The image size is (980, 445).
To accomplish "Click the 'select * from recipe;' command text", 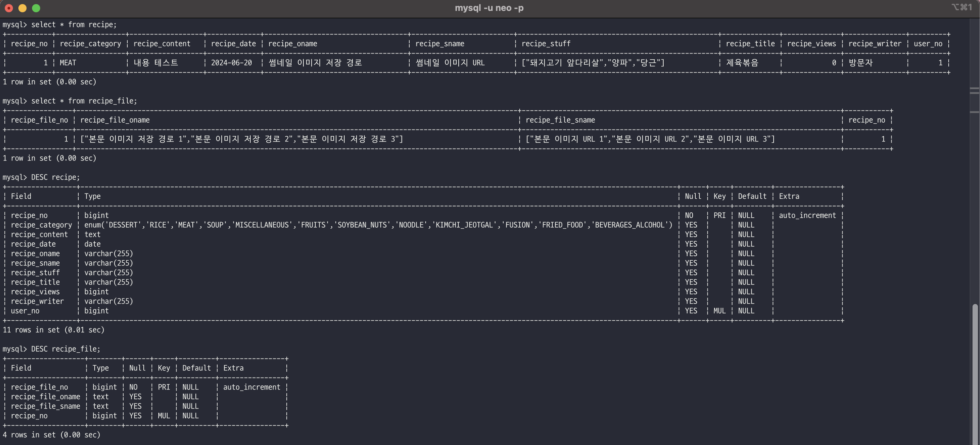I will (74, 25).
